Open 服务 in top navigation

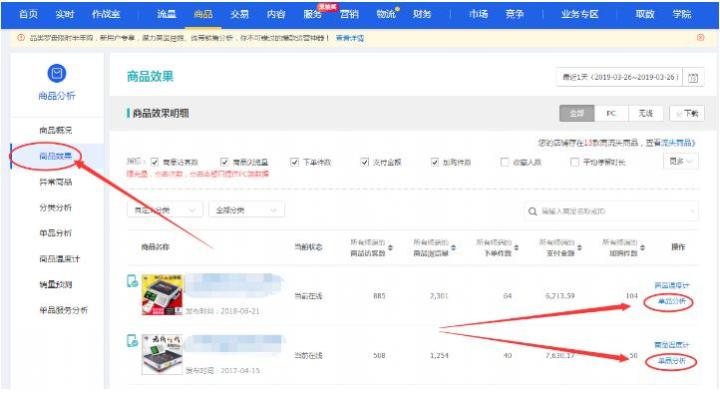coord(312,14)
